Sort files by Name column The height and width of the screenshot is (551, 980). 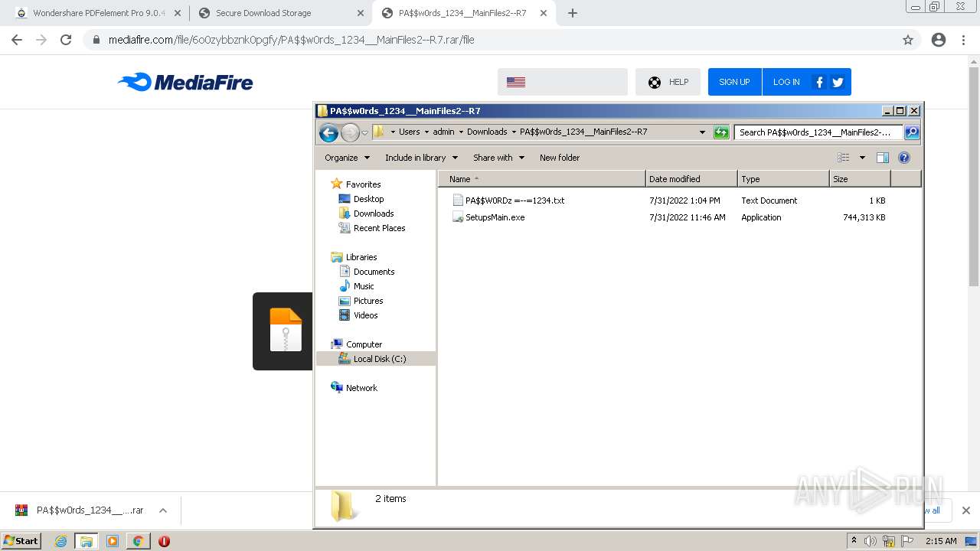[542, 179]
